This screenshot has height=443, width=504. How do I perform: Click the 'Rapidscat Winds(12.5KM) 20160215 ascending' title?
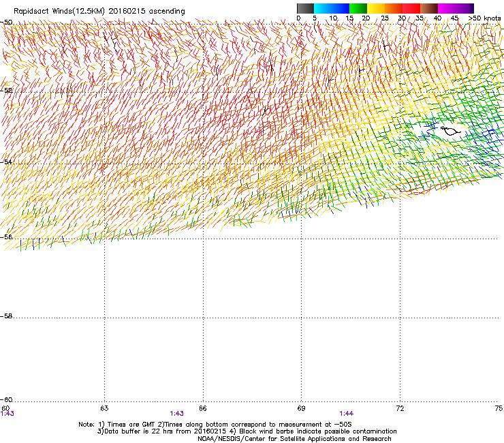tap(99, 12)
